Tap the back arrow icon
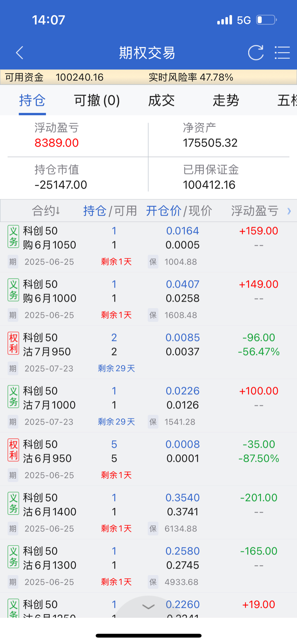Viewport: 297px width, 644px height. click(x=19, y=53)
